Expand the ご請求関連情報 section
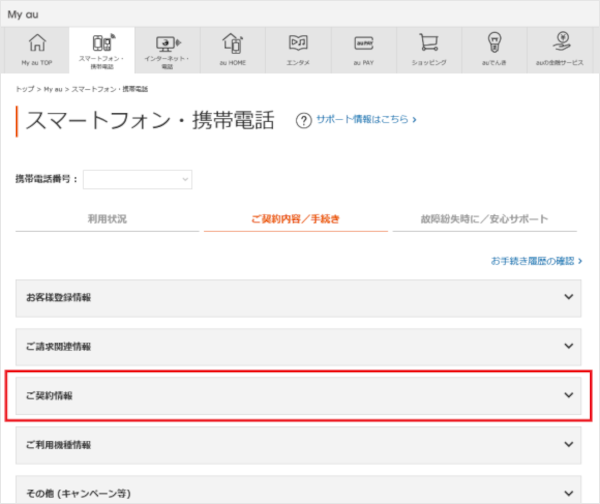Screen dimensions: 600x504 click(x=299, y=346)
